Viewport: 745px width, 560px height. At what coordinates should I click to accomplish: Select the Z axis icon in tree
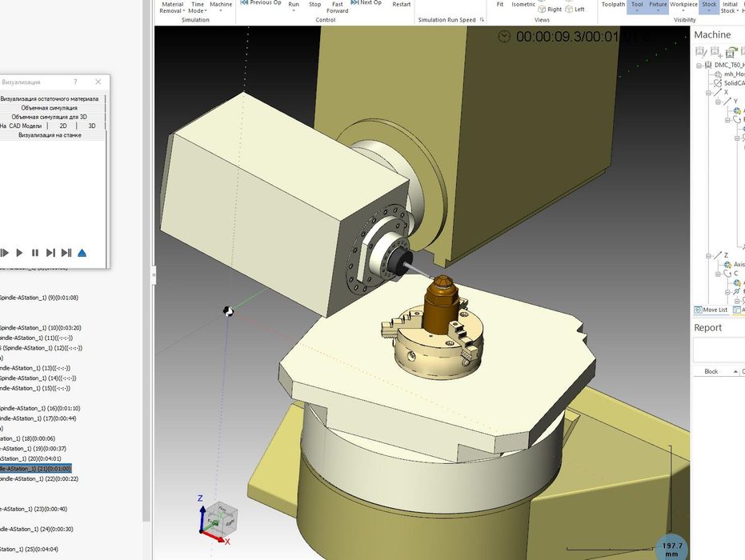(718, 255)
